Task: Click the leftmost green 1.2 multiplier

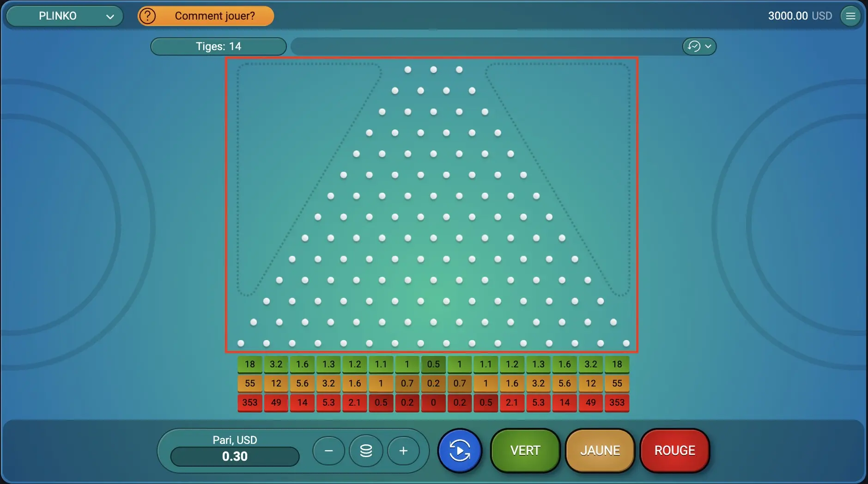Action: click(355, 364)
